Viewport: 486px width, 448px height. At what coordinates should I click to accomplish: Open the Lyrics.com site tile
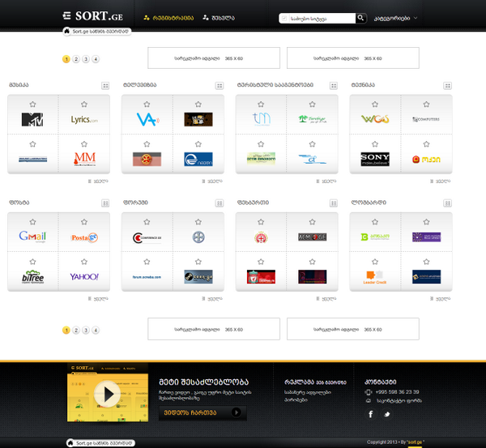click(84, 120)
